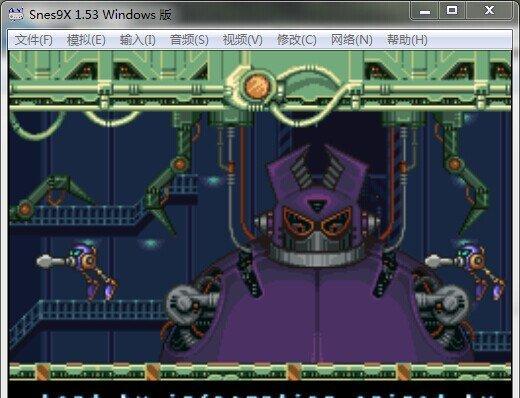Open the 模拟(E) menu

[86, 40]
